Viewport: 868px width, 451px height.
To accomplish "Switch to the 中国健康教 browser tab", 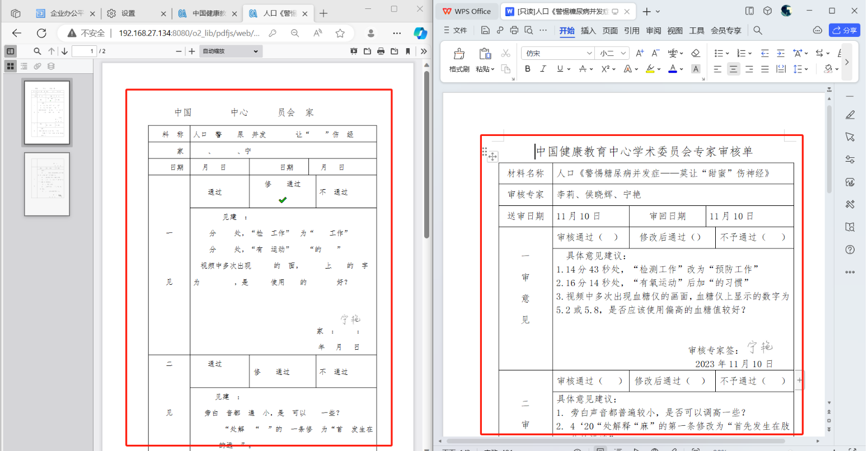I will (x=208, y=13).
